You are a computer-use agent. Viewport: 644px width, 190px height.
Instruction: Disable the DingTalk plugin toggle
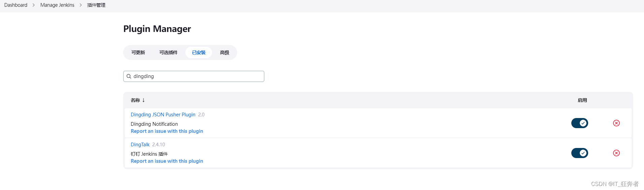(x=579, y=153)
